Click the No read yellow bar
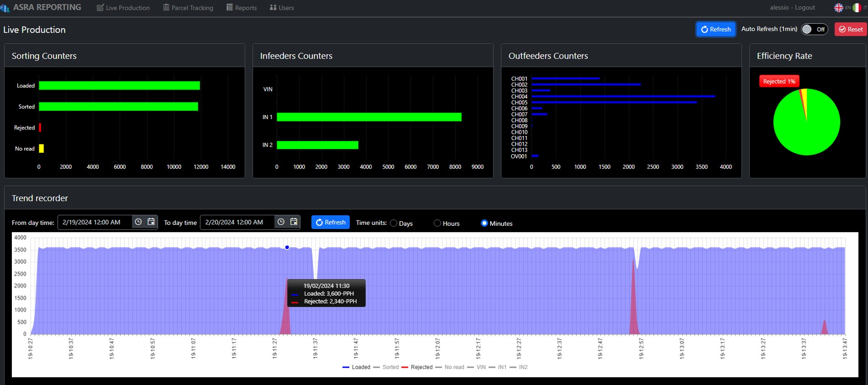The height and width of the screenshot is (385, 868). click(x=41, y=148)
